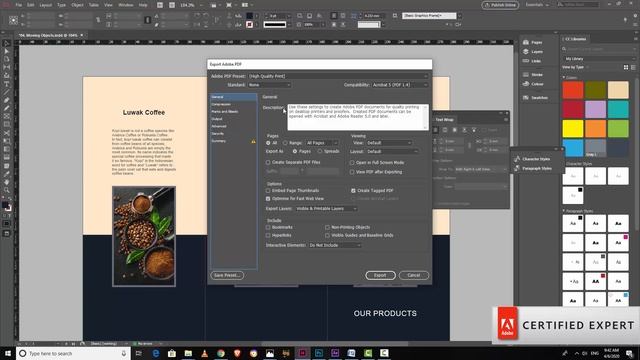Image resolution: width=640 pixels, height=360 pixels.
Task: Open the Swatches panel
Action: click(x=535, y=98)
